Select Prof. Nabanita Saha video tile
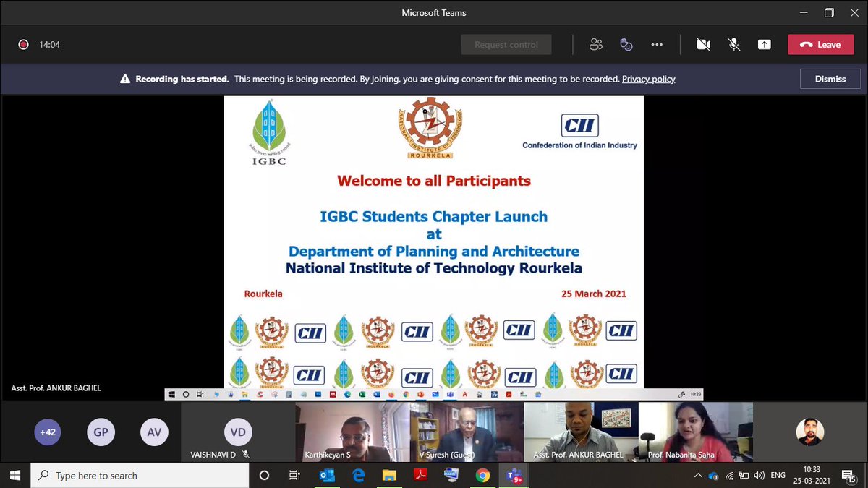The width and height of the screenshot is (868, 488). pos(696,432)
